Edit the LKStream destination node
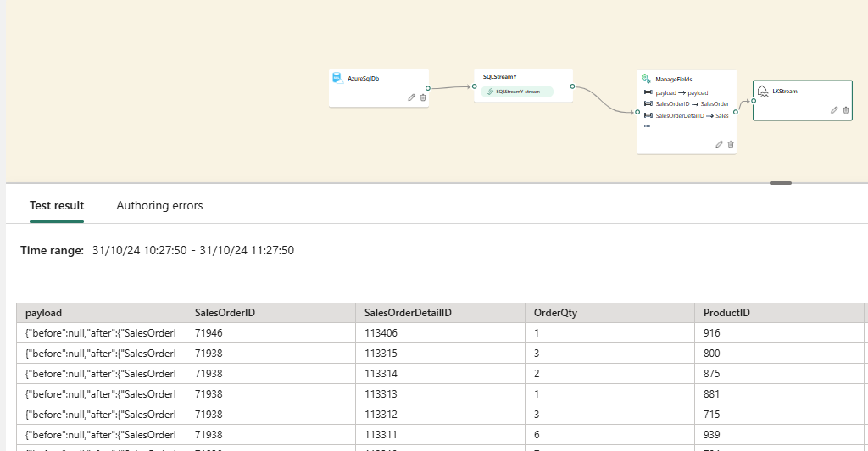This screenshot has height=451, width=868. pos(834,110)
